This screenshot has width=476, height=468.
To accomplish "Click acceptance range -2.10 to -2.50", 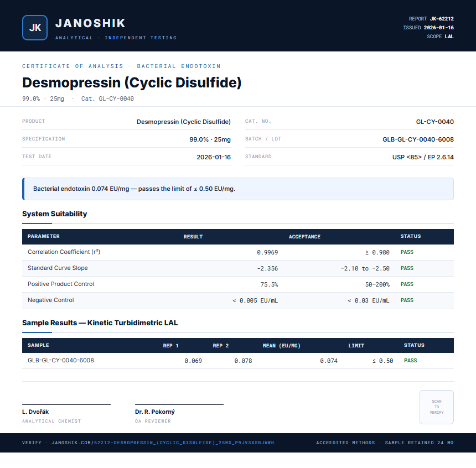I will [365, 268].
